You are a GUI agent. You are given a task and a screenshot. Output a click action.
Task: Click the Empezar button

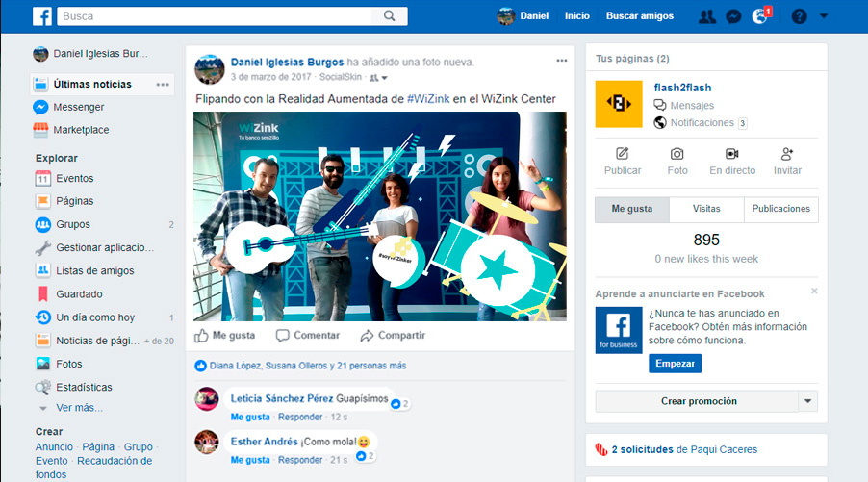(x=675, y=364)
